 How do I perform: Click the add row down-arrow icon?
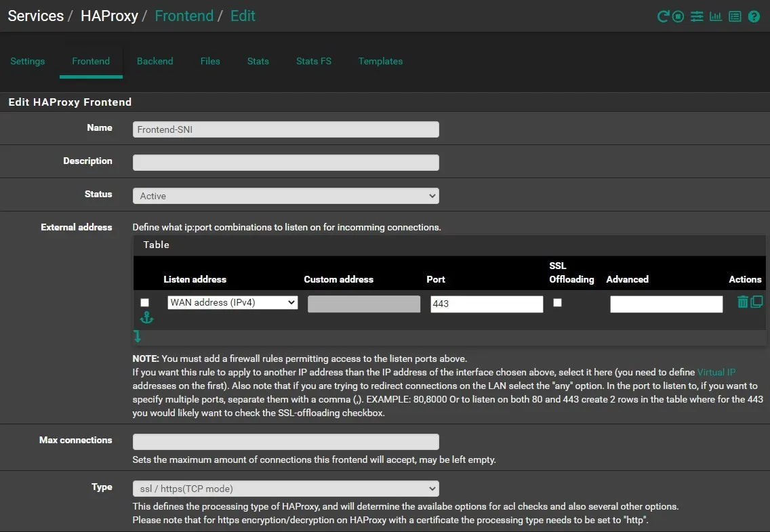coord(138,336)
